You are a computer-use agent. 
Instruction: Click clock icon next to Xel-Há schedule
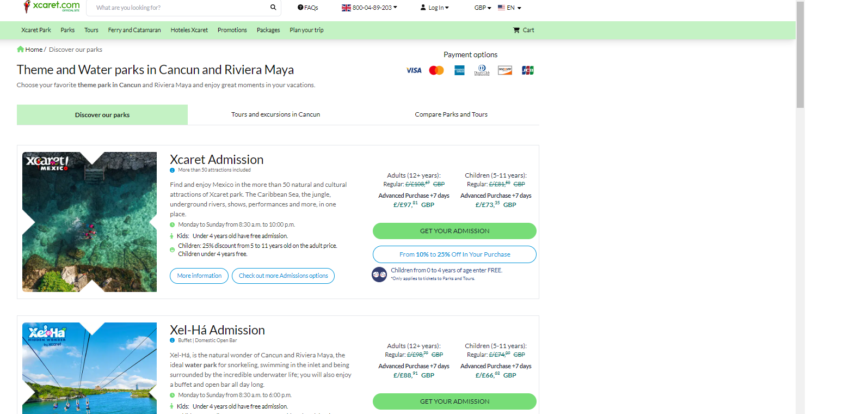coord(173,395)
